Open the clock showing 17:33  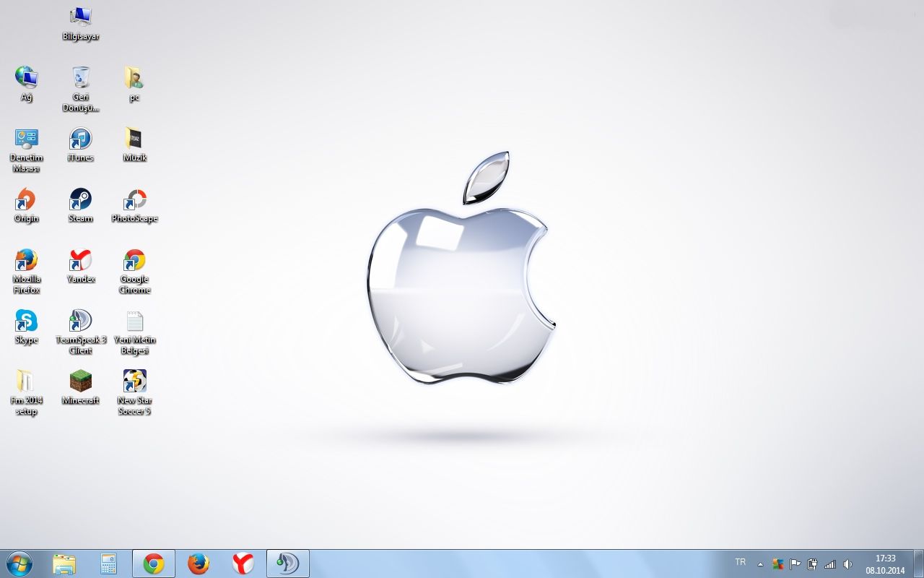(x=885, y=564)
